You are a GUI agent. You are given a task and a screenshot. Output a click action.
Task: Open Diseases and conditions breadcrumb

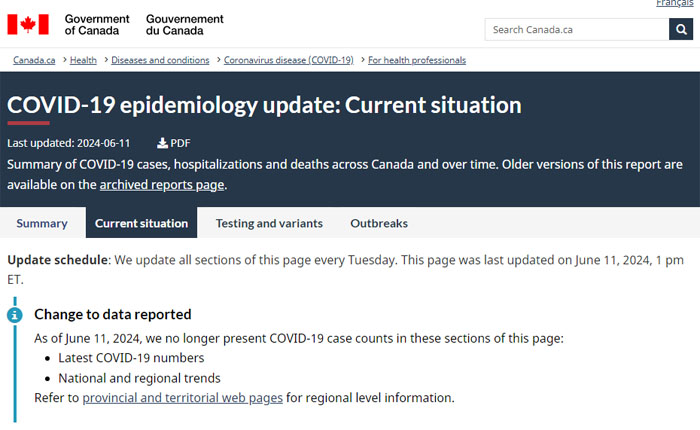coord(160,60)
